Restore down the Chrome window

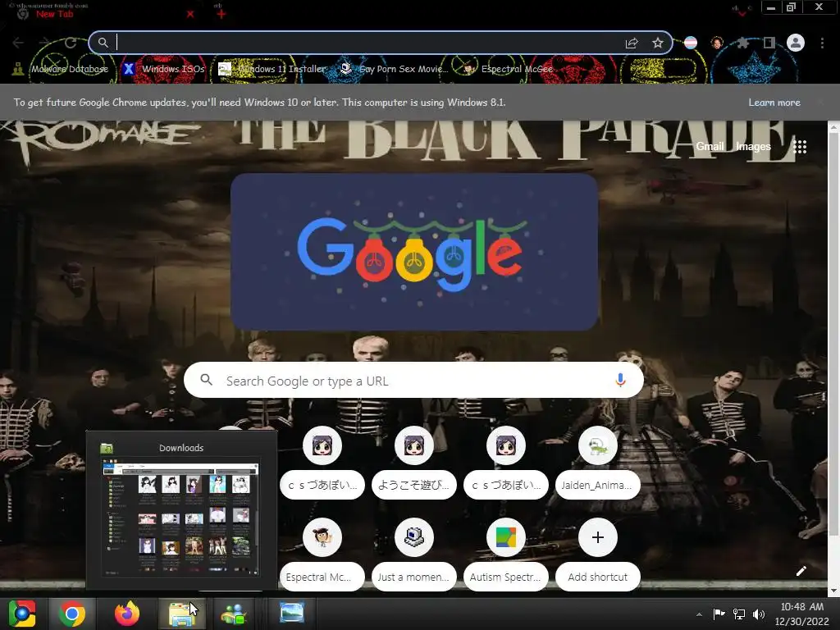coord(792,7)
